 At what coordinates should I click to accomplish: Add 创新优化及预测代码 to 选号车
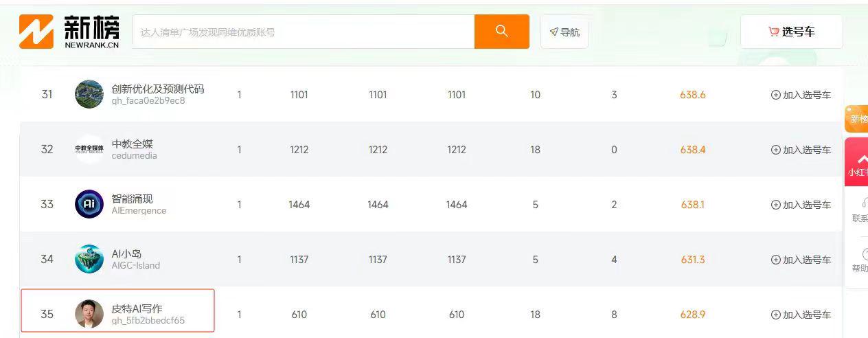coord(801,95)
